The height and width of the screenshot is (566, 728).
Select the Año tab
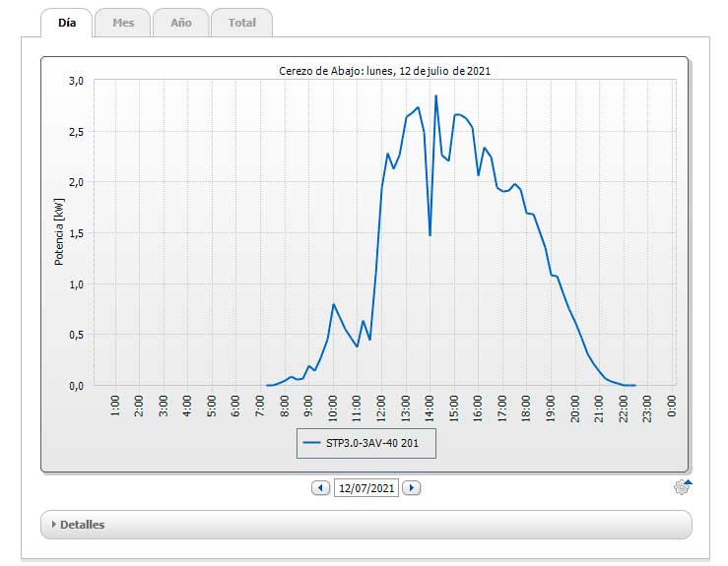pyautogui.click(x=181, y=23)
